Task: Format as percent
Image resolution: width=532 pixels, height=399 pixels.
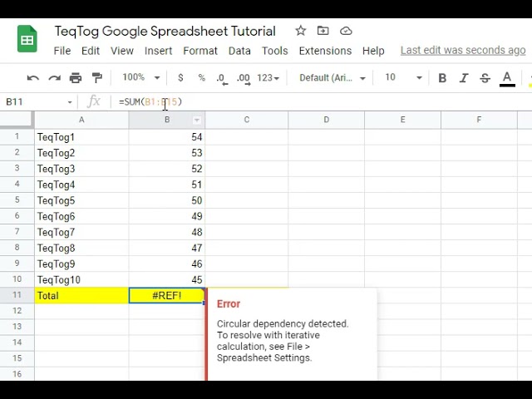Action: click(201, 78)
